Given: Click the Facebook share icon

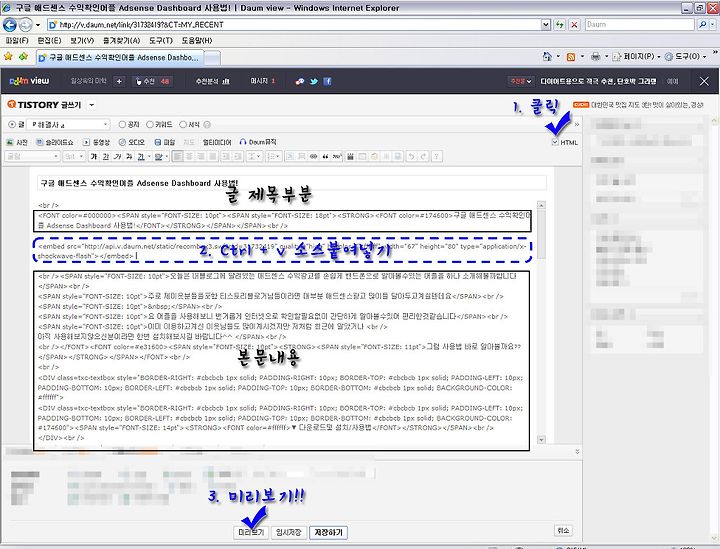Looking at the screenshot, I should click(x=327, y=81).
